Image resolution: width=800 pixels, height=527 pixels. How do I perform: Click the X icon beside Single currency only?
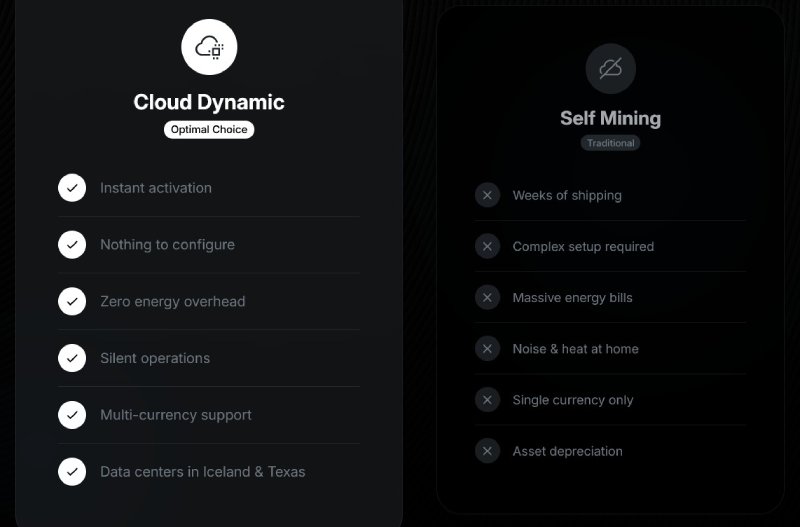(487, 400)
